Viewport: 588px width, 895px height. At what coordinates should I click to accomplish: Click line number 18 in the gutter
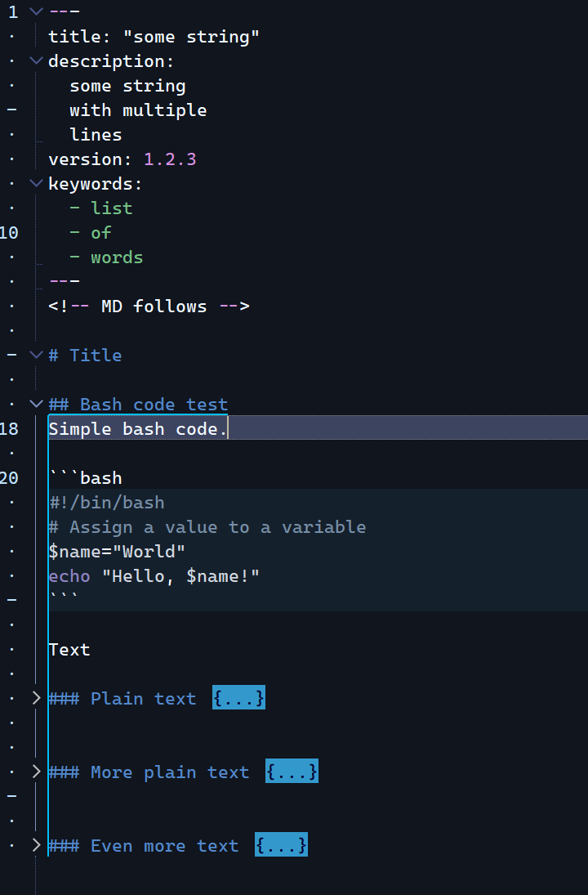coord(8,429)
